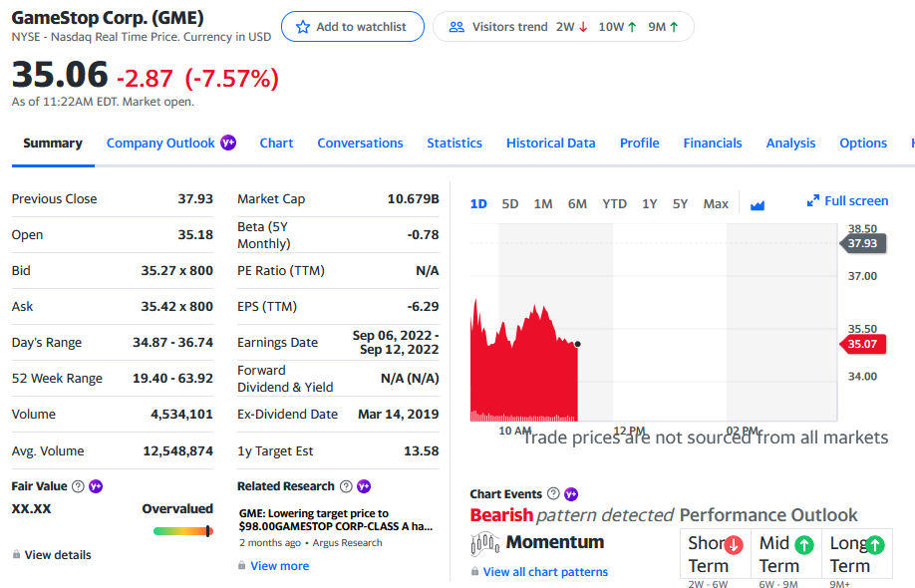Click the Y+ badge beside Chart Events

pyautogui.click(x=571, y=494)
